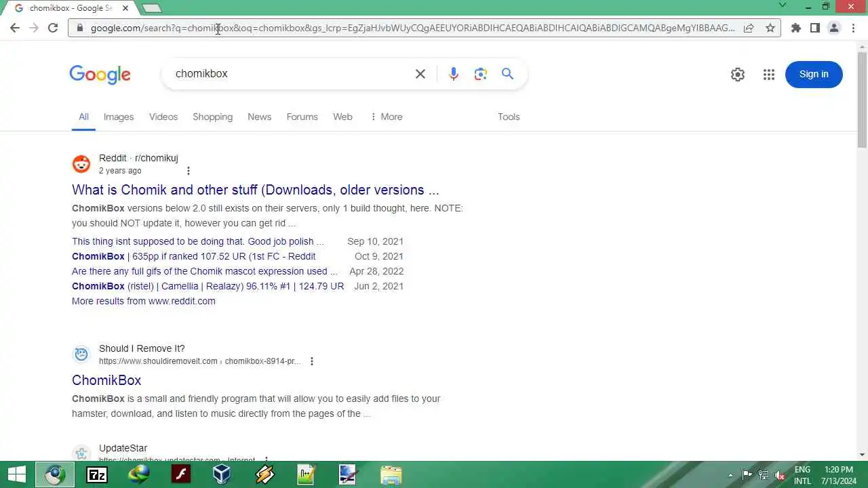Screen dimensions: 868x488
Task: Search by image with the lens icon
Action: (x=481, y=74)
